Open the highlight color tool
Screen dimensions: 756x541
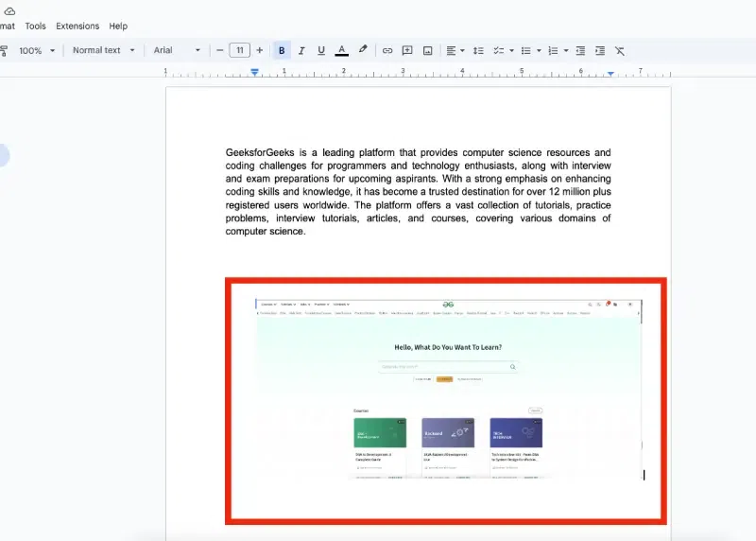(x=363, y=50)
